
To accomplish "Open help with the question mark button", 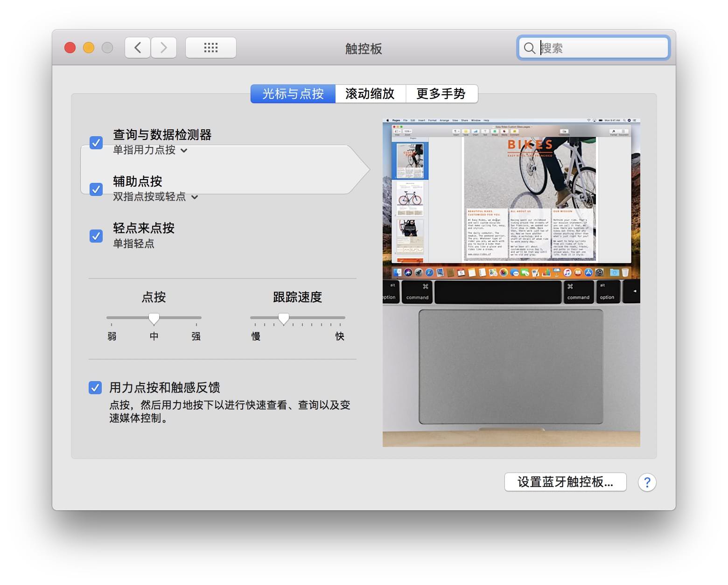I will [647, 482].
